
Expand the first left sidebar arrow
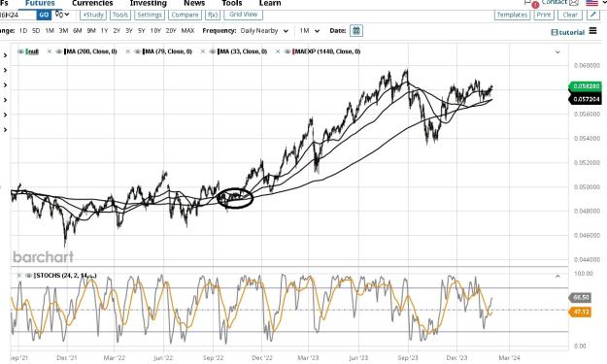(5, 55)
